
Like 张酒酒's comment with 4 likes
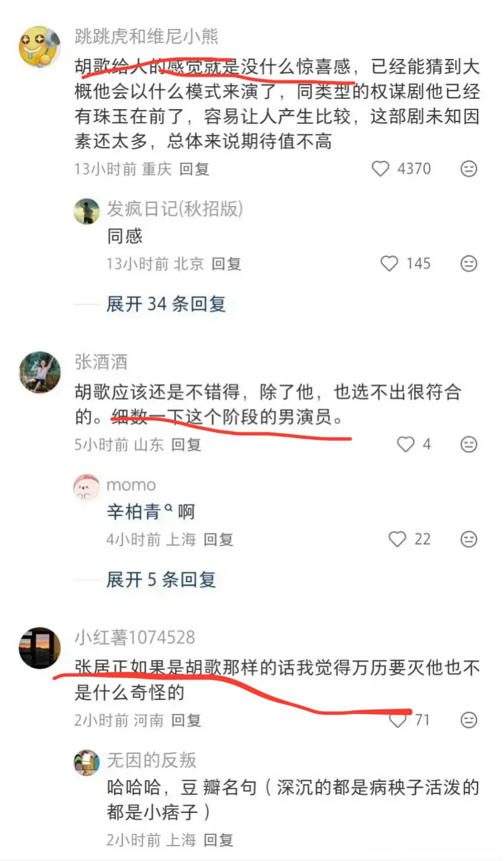click(406, 444)
